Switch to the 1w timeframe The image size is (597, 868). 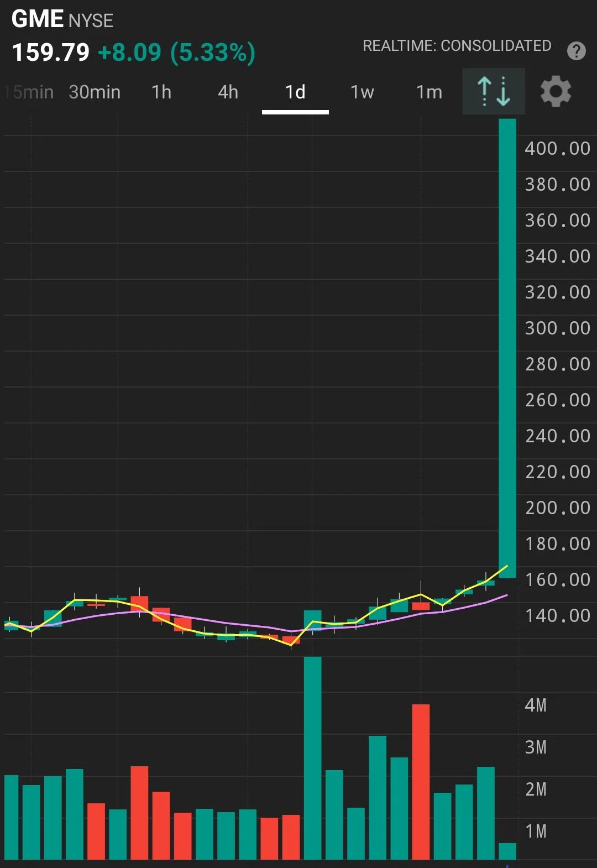[x=362, y=92]
